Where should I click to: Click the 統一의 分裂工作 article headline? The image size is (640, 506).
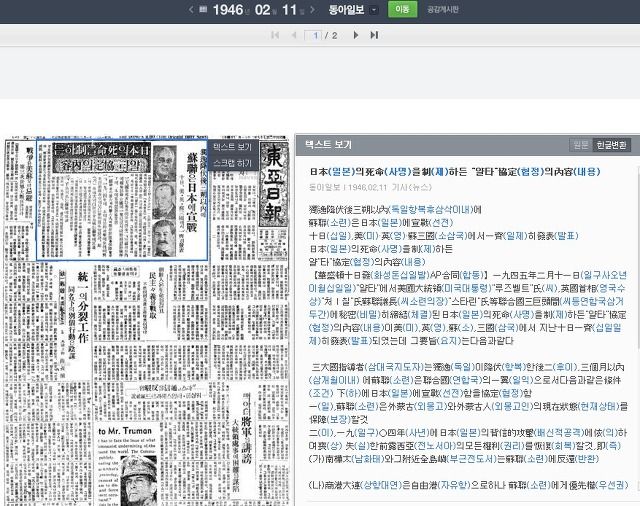point(83,308)
